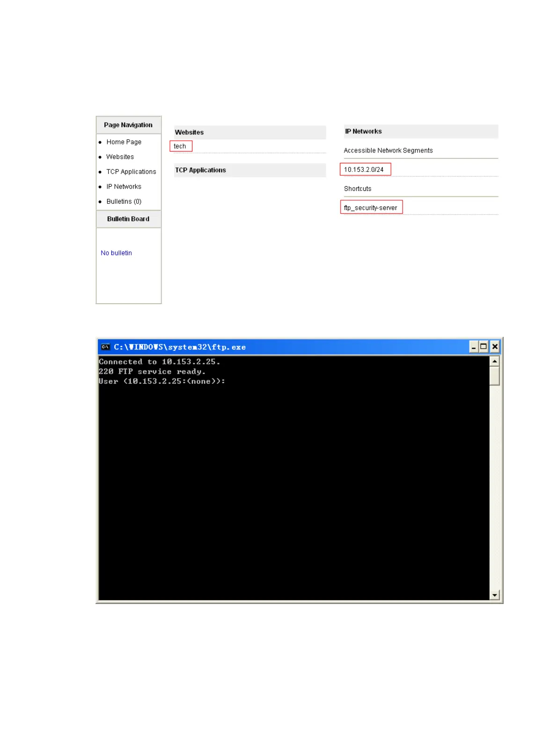Click the console vertical scrollbar thumb
The height and width of the screenshot is (756, 557).
click(494, 376)
